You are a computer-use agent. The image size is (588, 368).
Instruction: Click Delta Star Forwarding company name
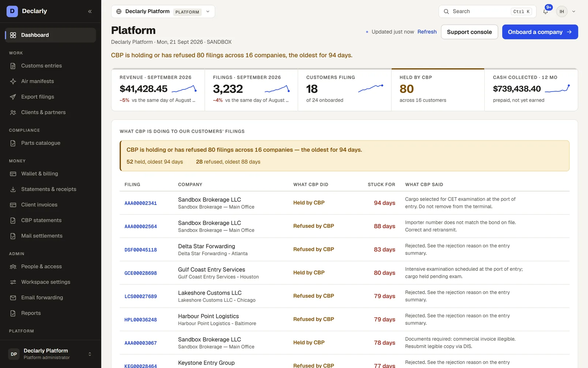[207, 246]
